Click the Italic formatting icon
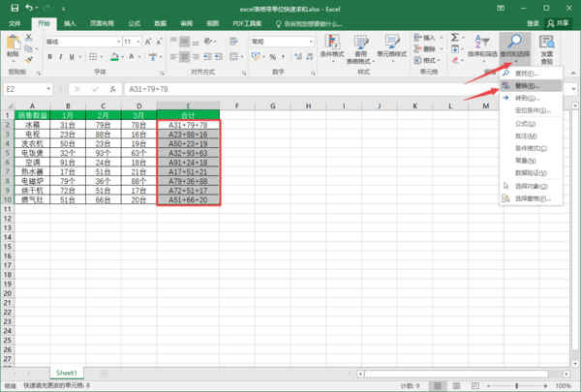 (61, 56)
